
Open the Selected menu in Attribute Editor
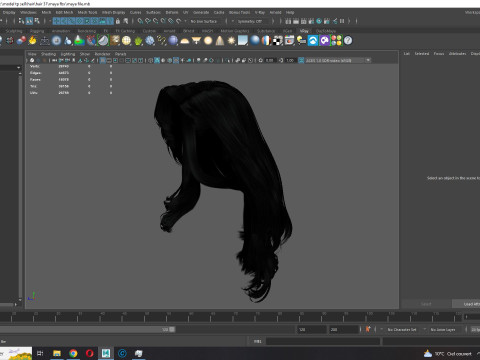(x=422, y=54)
